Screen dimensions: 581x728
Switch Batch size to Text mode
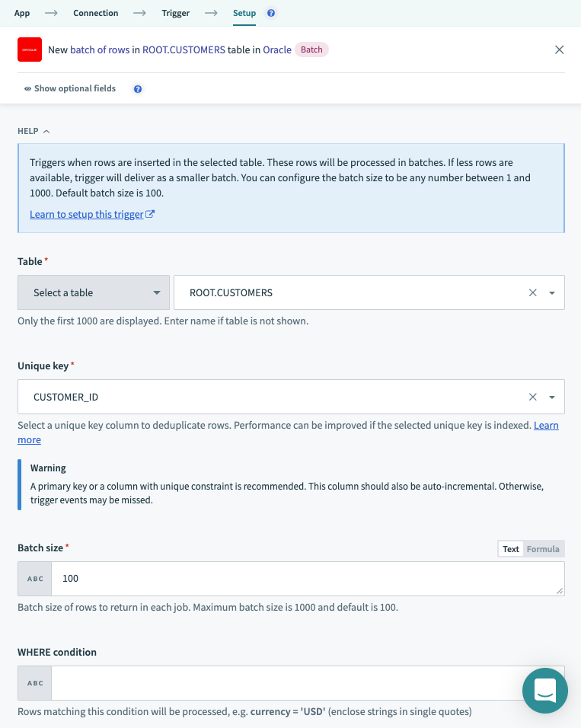510,549
